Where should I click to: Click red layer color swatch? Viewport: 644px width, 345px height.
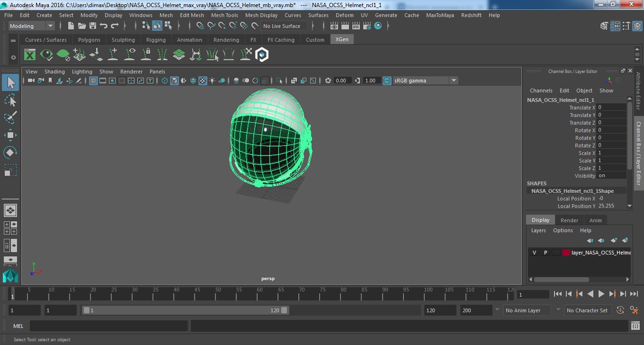pyautogui.click(x=566, y=253)
